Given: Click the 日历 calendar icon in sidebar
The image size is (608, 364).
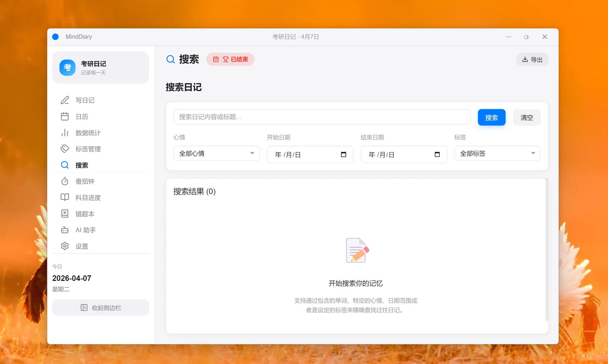Looking at the screenshot, I should point(65,116).
